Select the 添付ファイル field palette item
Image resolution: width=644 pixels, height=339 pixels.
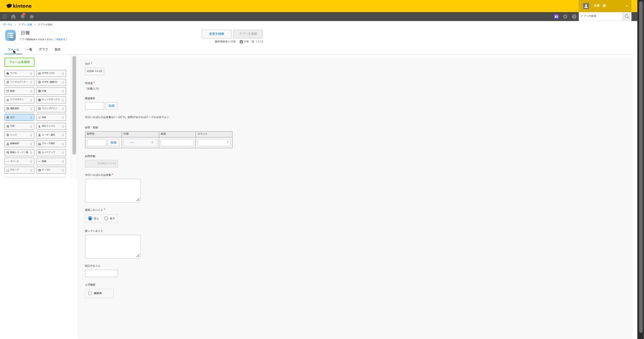coord(51,126)
